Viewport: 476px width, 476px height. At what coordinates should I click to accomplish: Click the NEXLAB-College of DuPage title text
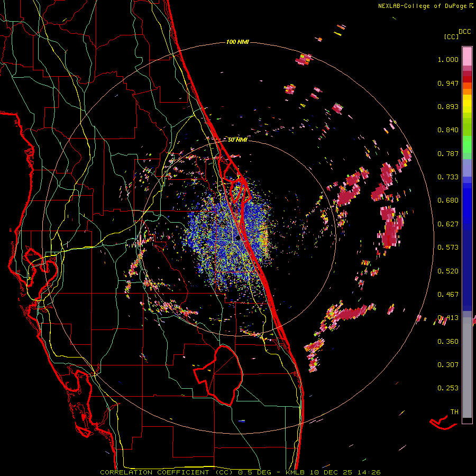click(x=422, y=6)
